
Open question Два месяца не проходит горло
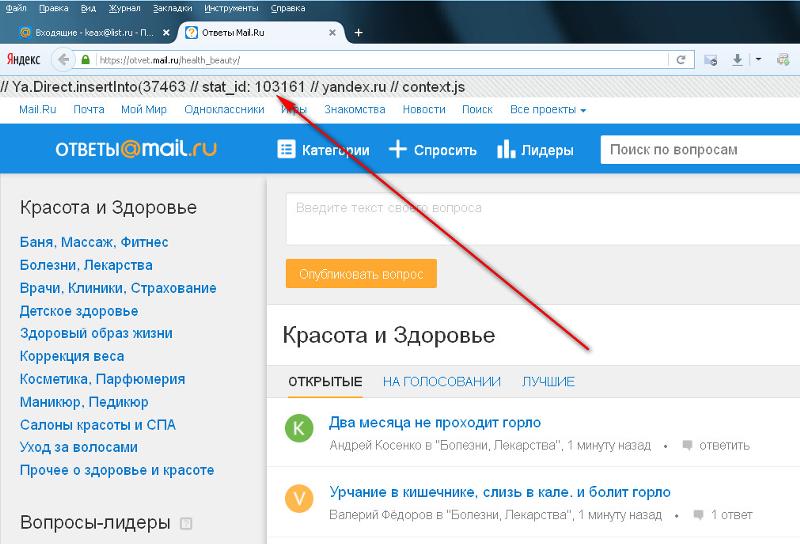point(435,423)
